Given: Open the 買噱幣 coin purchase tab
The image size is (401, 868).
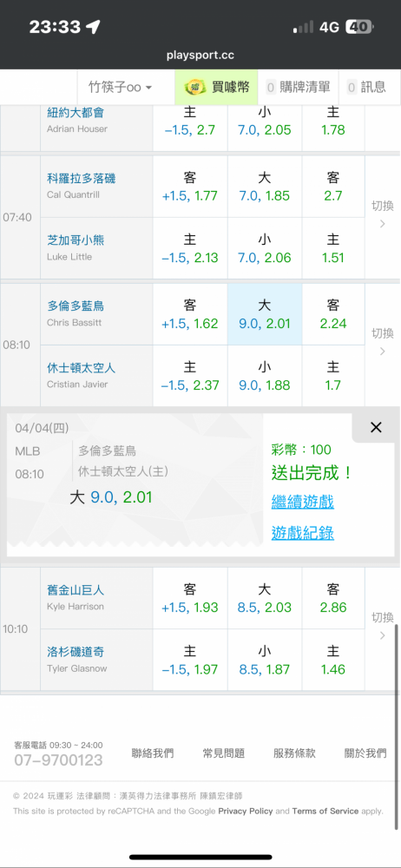Looking at the screenshot, I should [216, 87].
